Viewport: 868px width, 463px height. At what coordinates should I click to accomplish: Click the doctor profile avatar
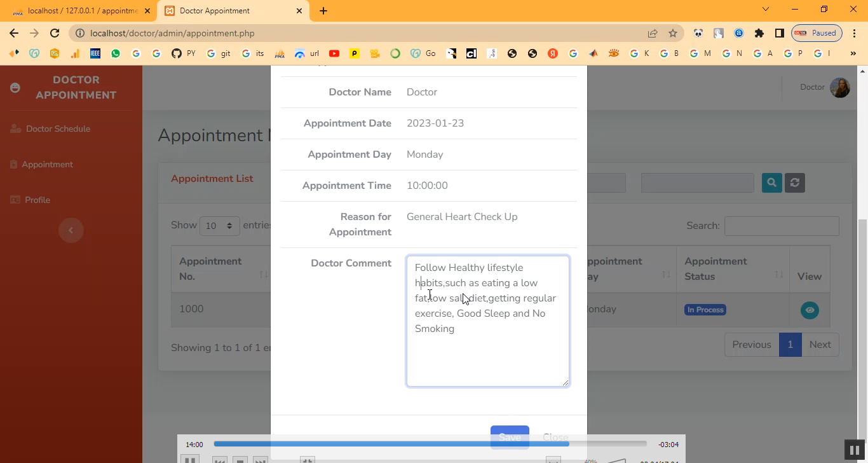839,87
